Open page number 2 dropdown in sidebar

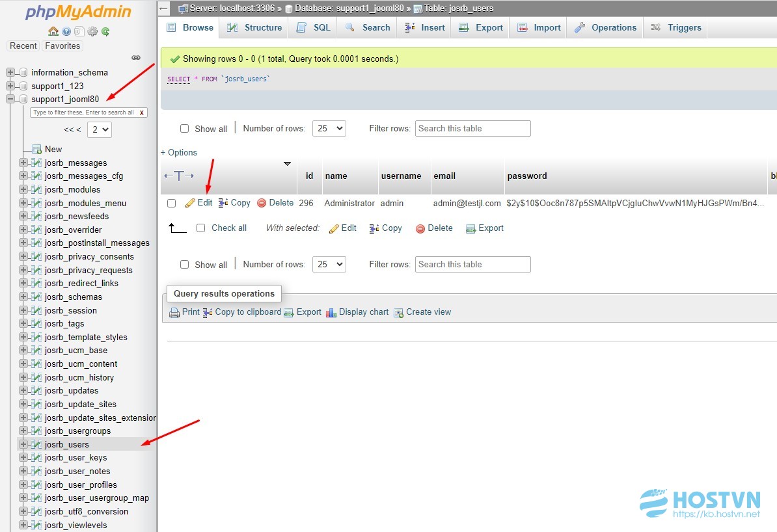click(x=100, y=130)
